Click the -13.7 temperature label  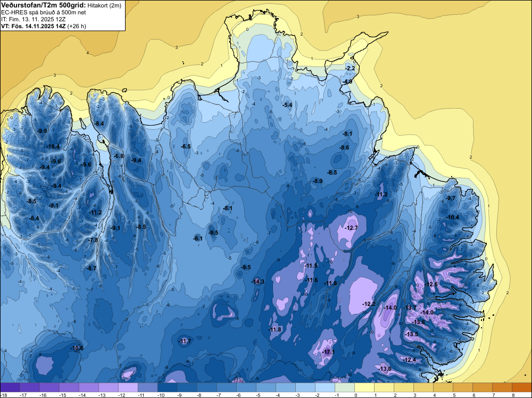point(410,308)
